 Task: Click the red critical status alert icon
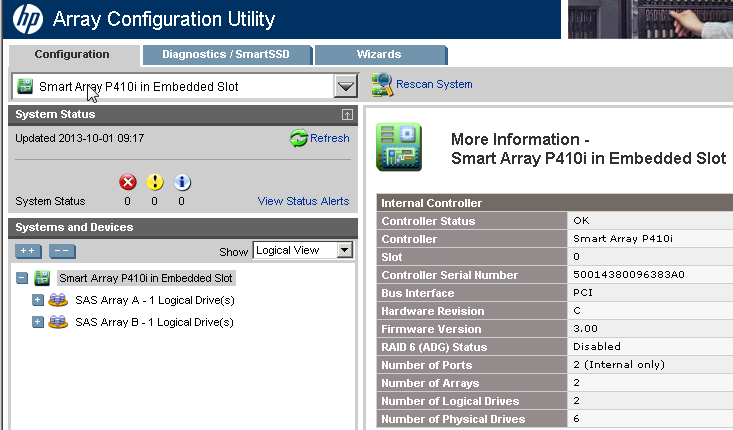pyautogui.click(x=128, y=182)
